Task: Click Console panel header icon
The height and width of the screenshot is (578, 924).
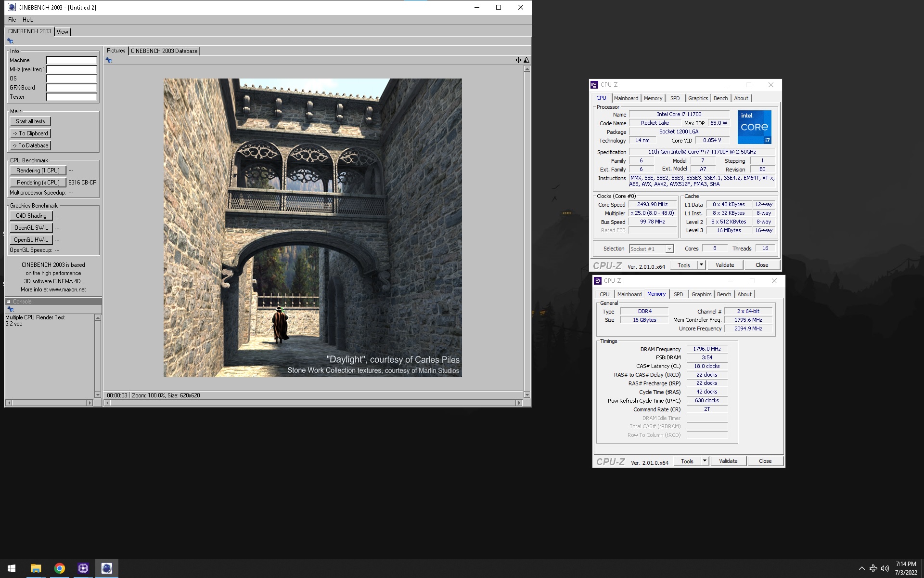Action: (x=9, y=302)
